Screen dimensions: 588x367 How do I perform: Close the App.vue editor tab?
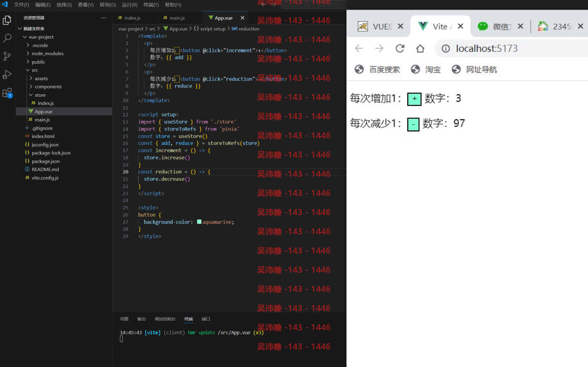coord(242,18)
